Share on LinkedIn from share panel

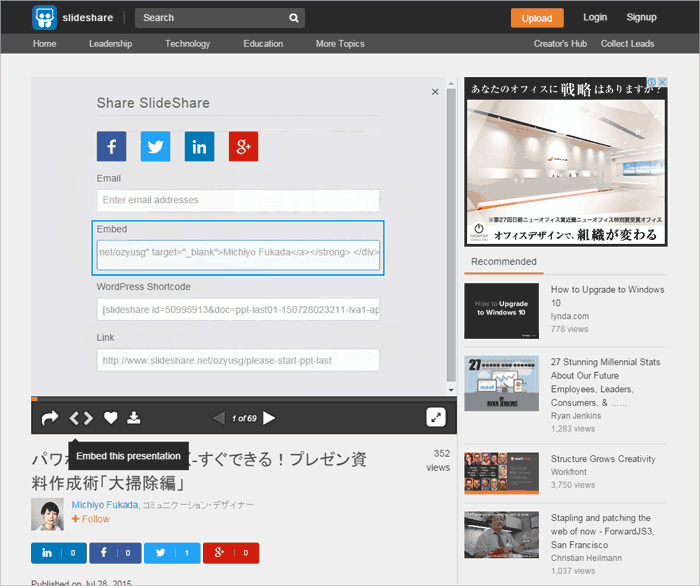200,146
